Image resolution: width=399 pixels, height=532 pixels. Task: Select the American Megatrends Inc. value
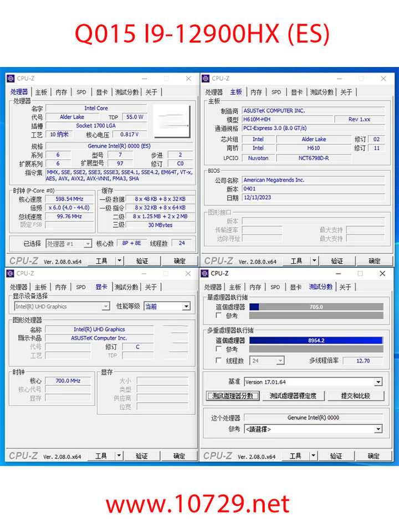pyautogui.click(x=314, y=180)
